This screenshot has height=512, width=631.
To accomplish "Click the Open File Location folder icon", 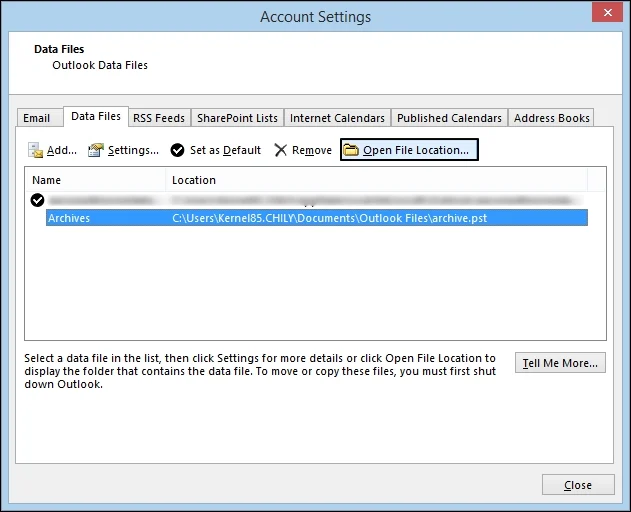I will pyautogui.click(x=351, y=150).
